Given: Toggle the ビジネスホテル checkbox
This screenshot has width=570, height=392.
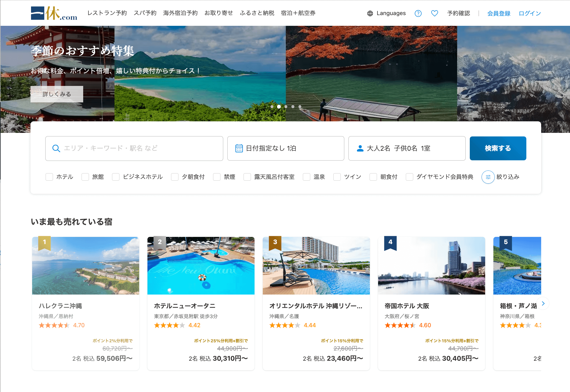Looking at the screenshot, I should pyautogui.click(x=116, y=177).
